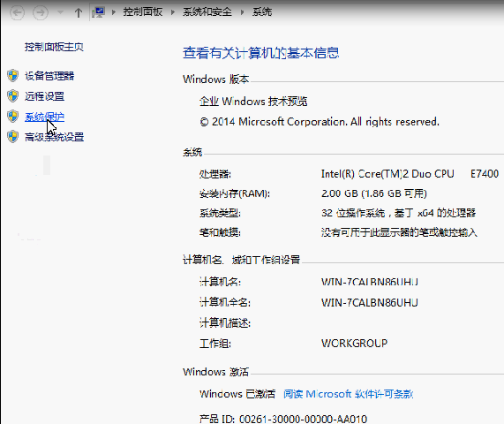
Task: Click shield icon beside 远程设置
Action: pos(13,96)
